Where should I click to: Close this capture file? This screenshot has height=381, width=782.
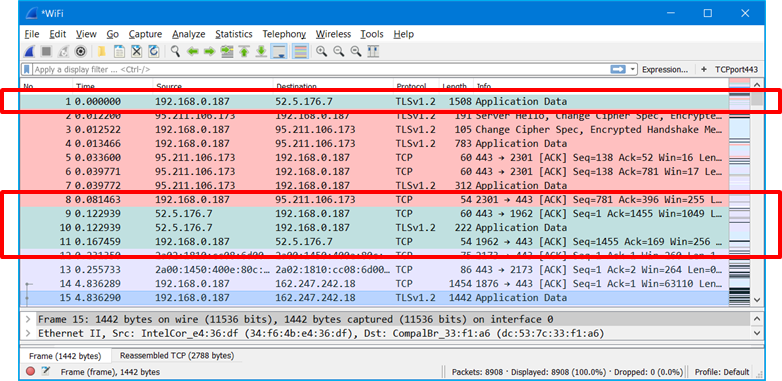tap(137, 51)
